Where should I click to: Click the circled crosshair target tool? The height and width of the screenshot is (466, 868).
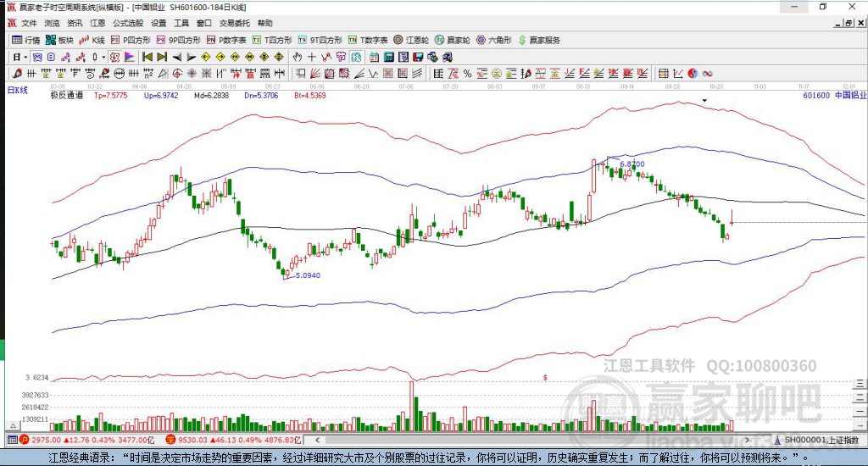pos(177,73)
